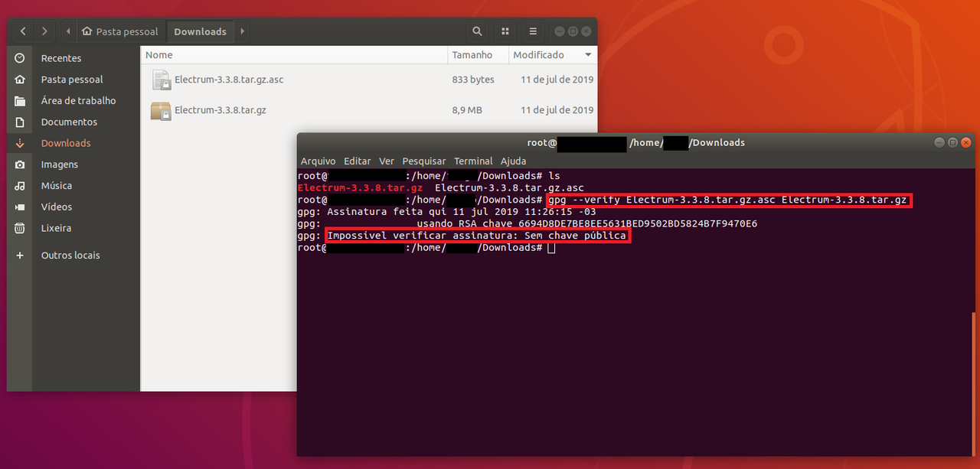Image resolution: width=980 pixels, height=469 pixels.
Task: Click the Música note icon
Action: pyautogui.click(x=20, y=186)
